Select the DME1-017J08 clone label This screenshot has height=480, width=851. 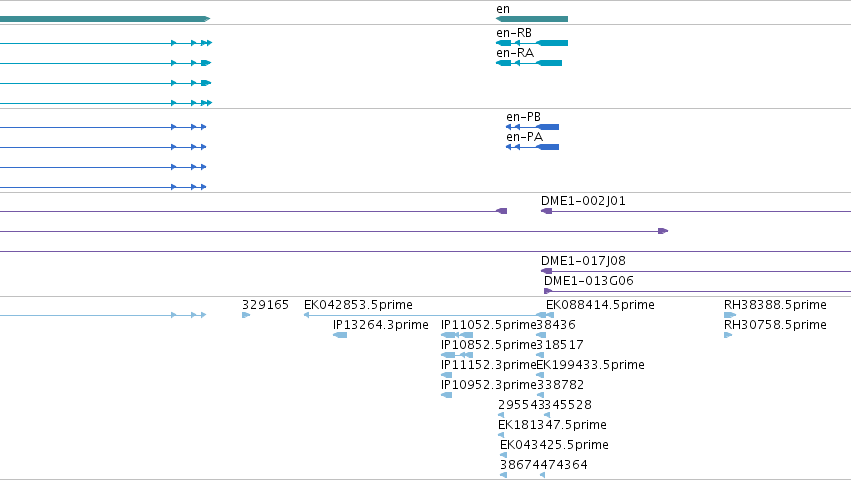(x=583, y=261)
